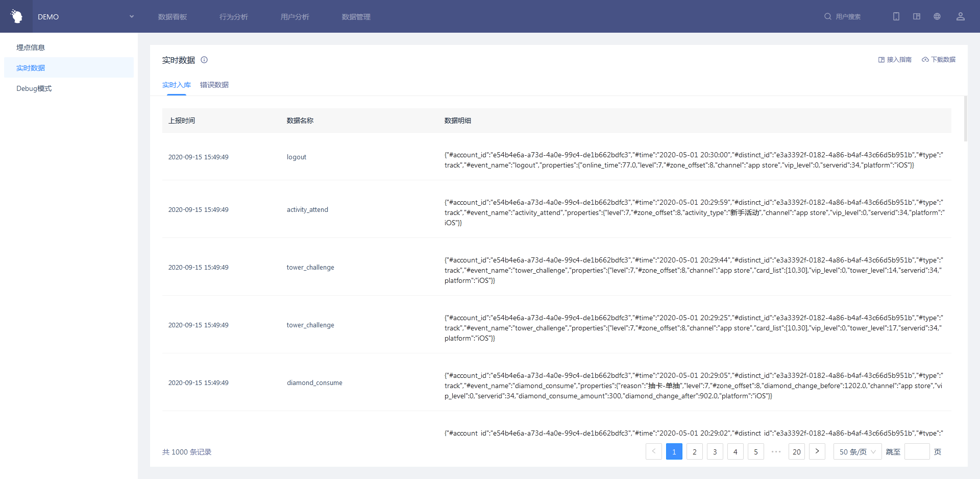Jump to page 20 in pagination
This screenshot has width=980, height=479.
tap(796, 452)
